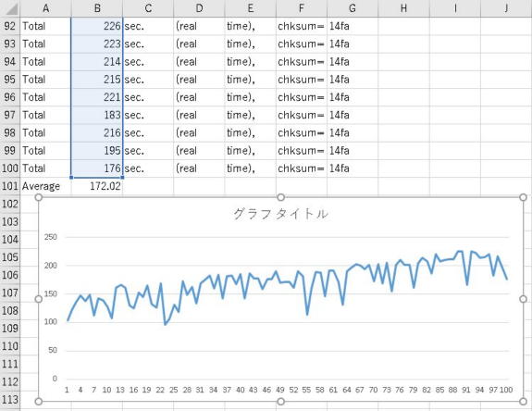The image size is (532, 411).
Task: Click cell G100 containing 14fa
Action: coord(353,168)
